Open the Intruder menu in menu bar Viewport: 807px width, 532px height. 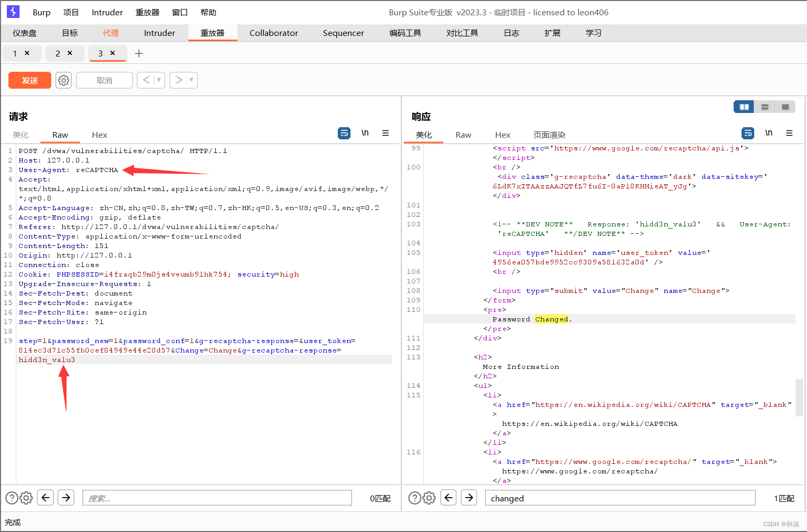pos(107,12)
